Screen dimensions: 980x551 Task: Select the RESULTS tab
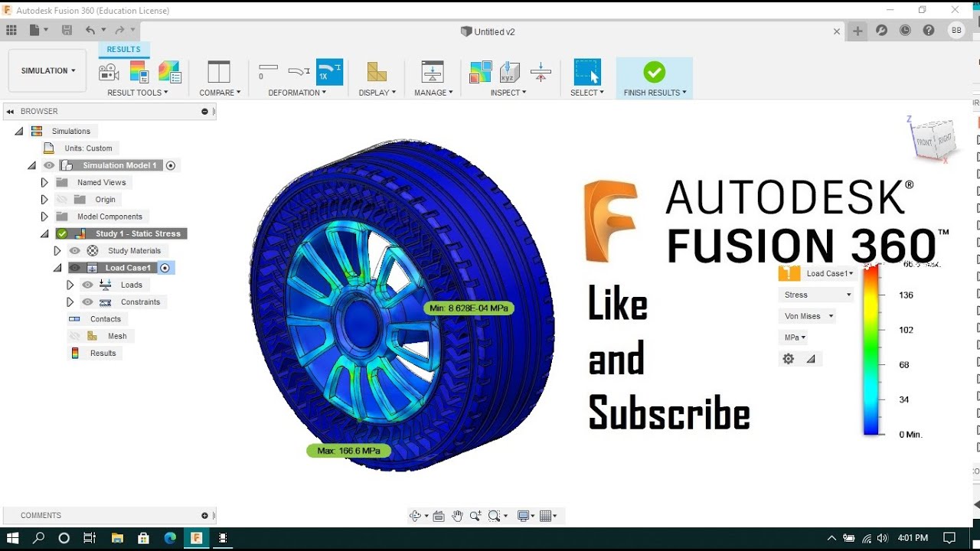124,49
